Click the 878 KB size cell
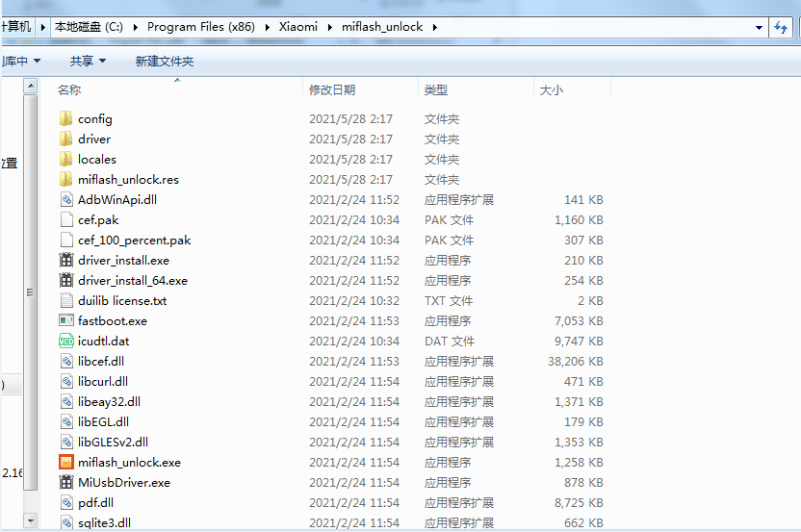Image resolution: width=801 pixels, height=532 pixels. pyautogui.click(x=583, y=483)
